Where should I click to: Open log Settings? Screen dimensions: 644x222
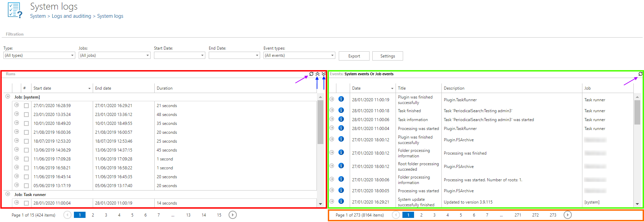pyautogui.click(x=387, y=56)
